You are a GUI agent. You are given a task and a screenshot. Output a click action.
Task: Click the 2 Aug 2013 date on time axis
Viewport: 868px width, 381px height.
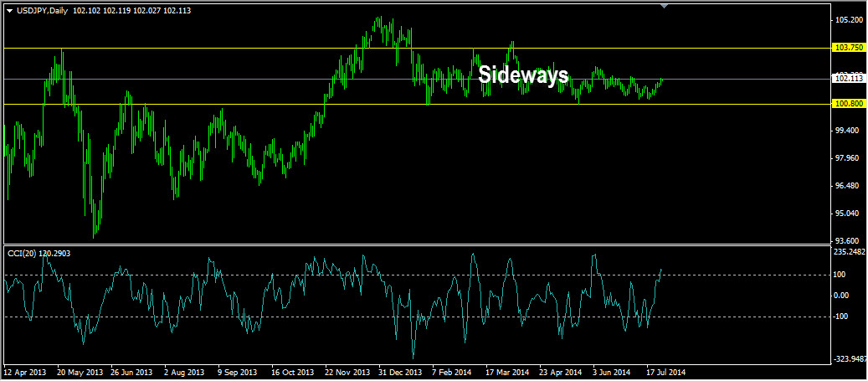[x=186, y=372]
